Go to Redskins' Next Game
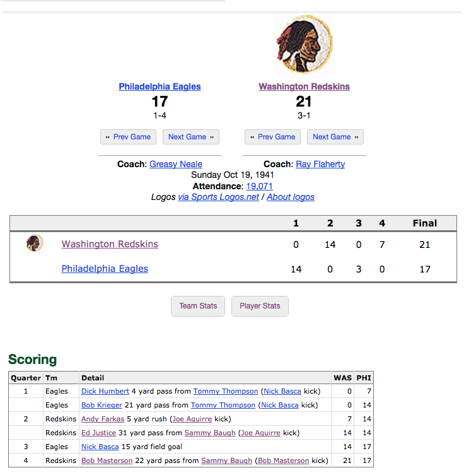Viewport: 476px width, 475px height. [335, 137]
